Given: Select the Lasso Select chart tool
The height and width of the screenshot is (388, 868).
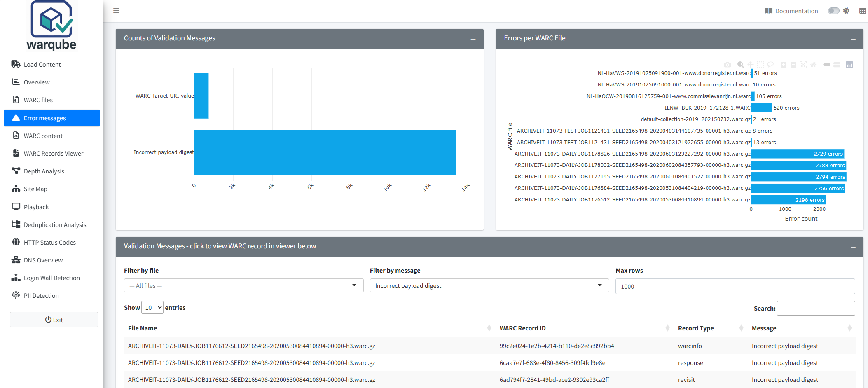Looking at the screenshot, I should (770, 65).
